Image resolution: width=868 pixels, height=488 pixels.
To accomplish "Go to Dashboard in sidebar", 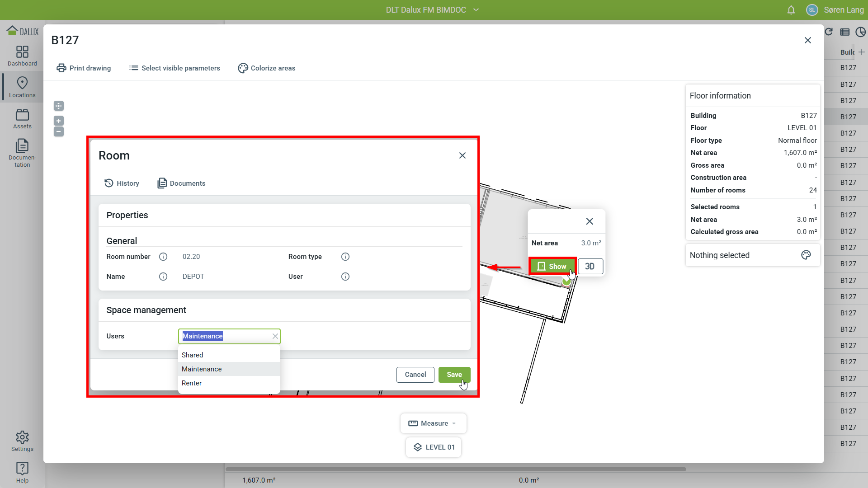I will pyautogui.click(x=22, y=56).
